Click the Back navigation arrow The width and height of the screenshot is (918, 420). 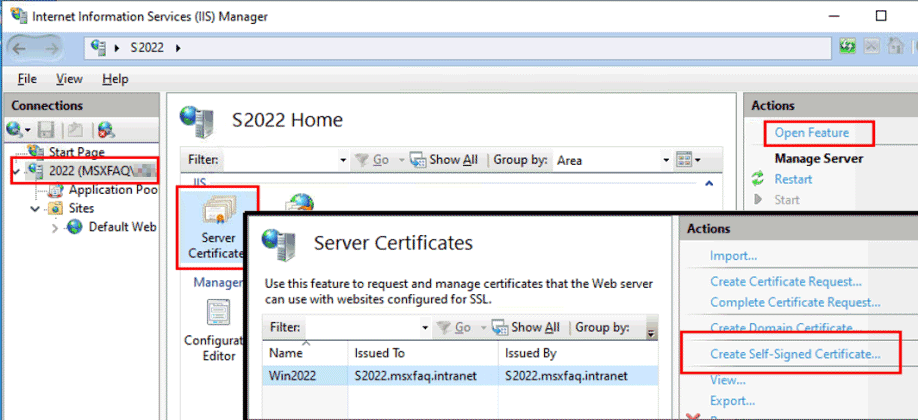tap(19, 49)
